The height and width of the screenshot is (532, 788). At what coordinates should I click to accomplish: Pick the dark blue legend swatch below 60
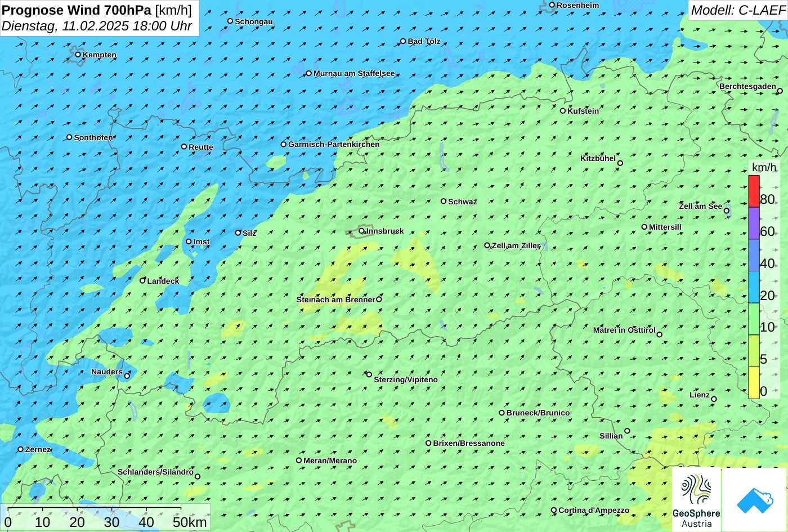coord(754,256)
